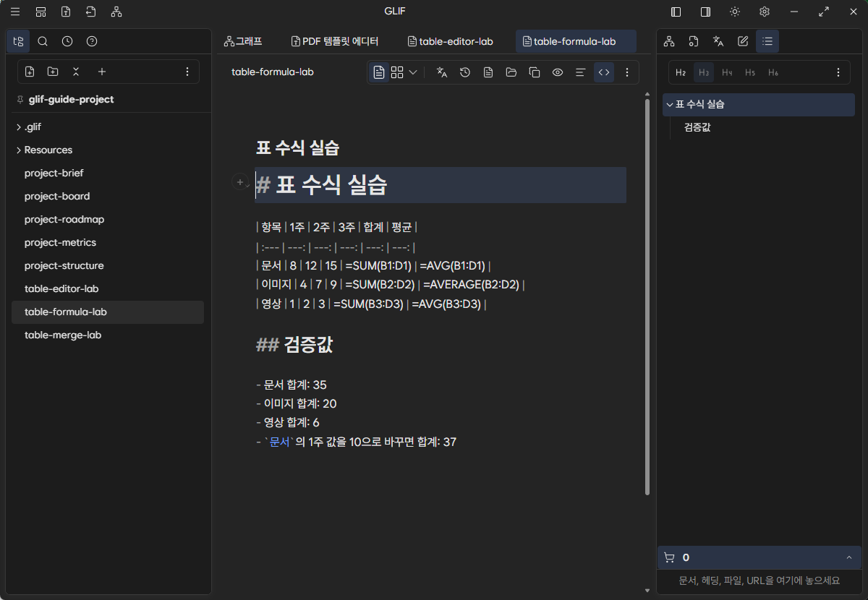Click the block plus handle beside heading
Viewport: 868px width, 600px height.
pyautogui.click(x=239, y=182)
